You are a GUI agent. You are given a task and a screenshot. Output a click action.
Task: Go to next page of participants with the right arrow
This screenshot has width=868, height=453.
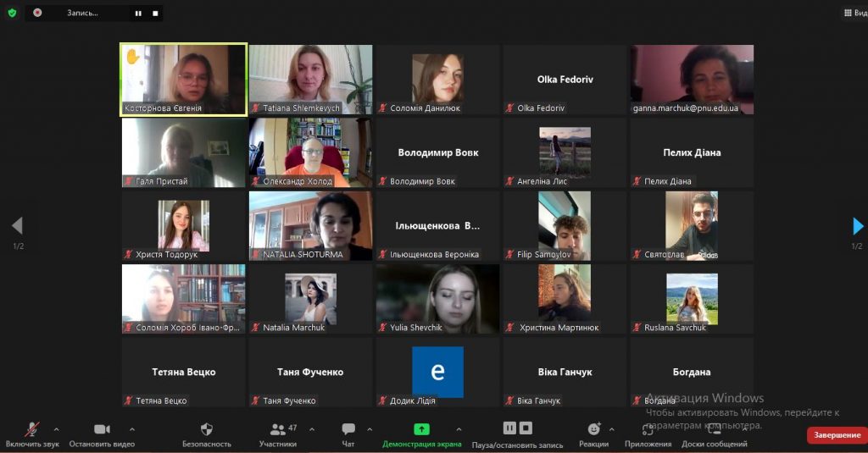pos(858,226)
